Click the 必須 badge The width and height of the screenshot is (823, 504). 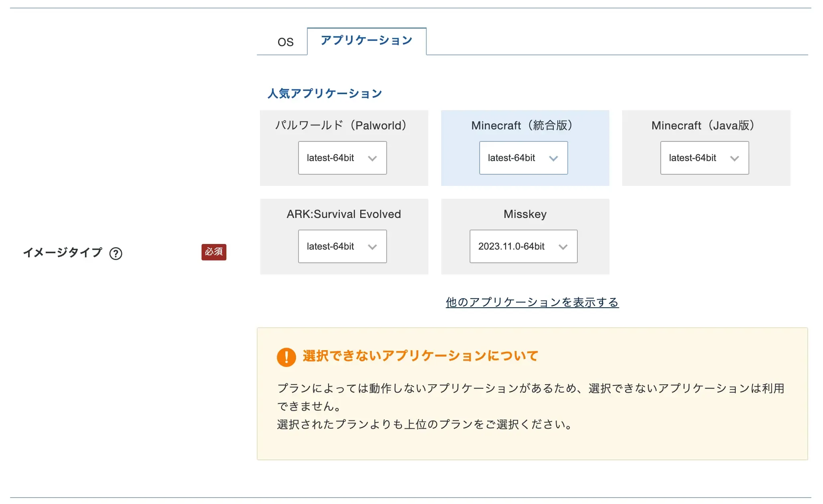(214, 252)
